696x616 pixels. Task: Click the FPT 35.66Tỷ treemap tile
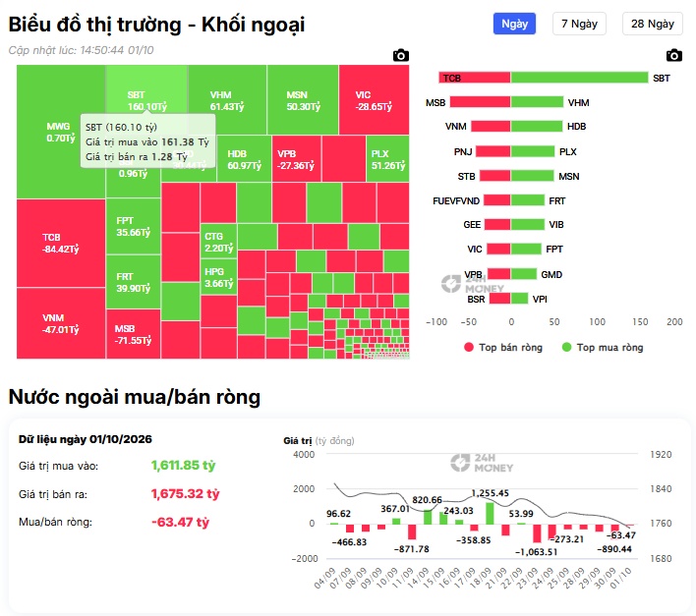click(x=133, y=226)
